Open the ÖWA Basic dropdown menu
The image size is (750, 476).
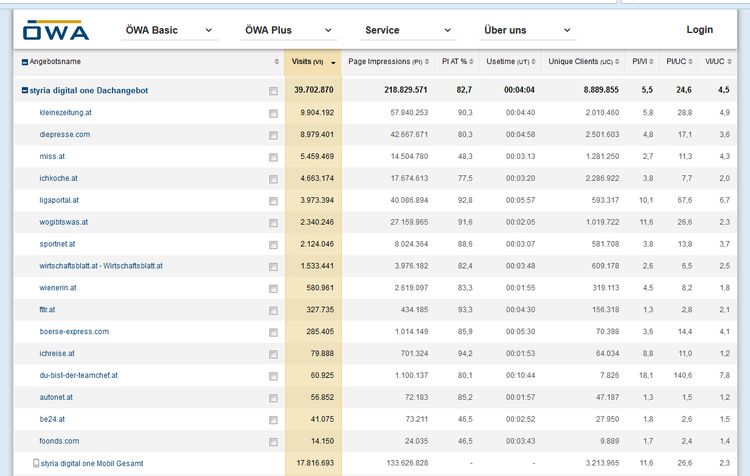(169, 30)
